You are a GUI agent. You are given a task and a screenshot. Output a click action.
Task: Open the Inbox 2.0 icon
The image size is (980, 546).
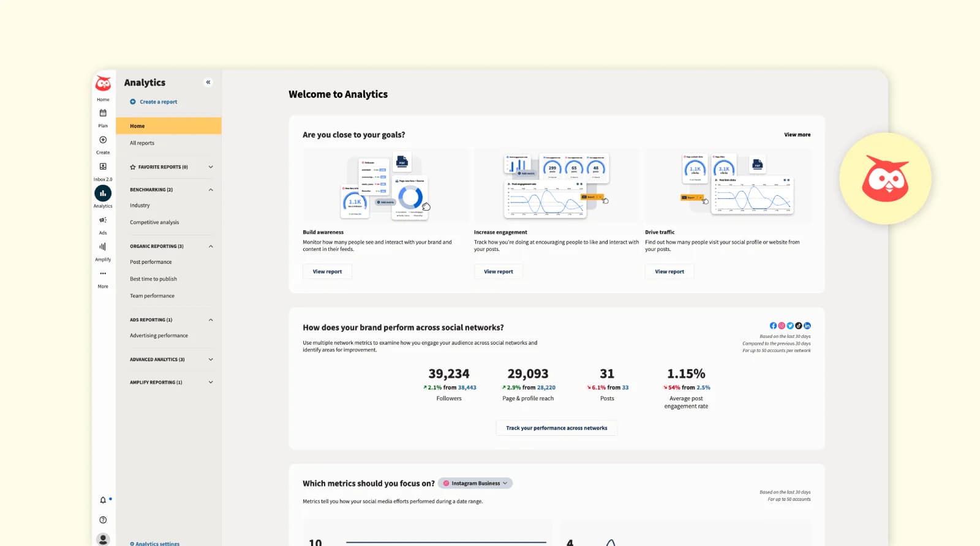point(103,166)
